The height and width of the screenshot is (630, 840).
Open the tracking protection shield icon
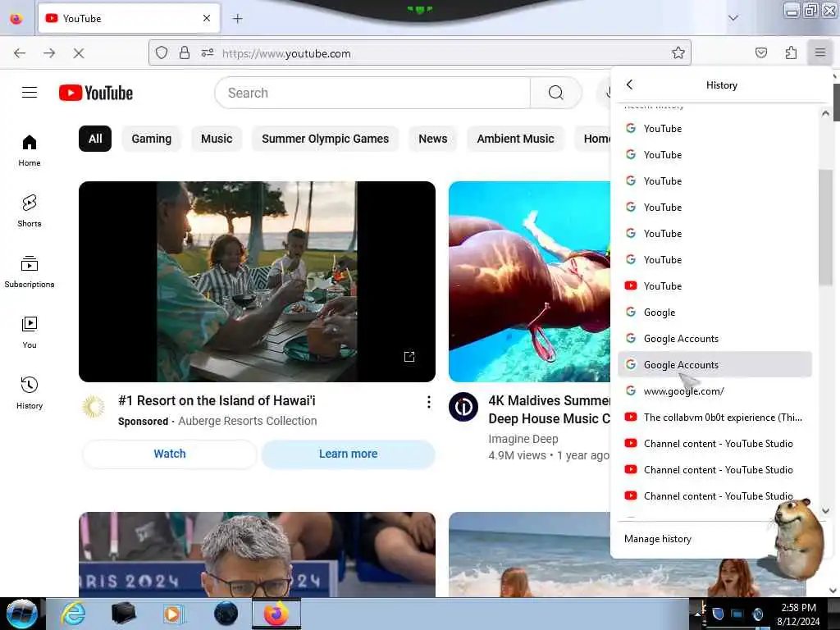162,52
